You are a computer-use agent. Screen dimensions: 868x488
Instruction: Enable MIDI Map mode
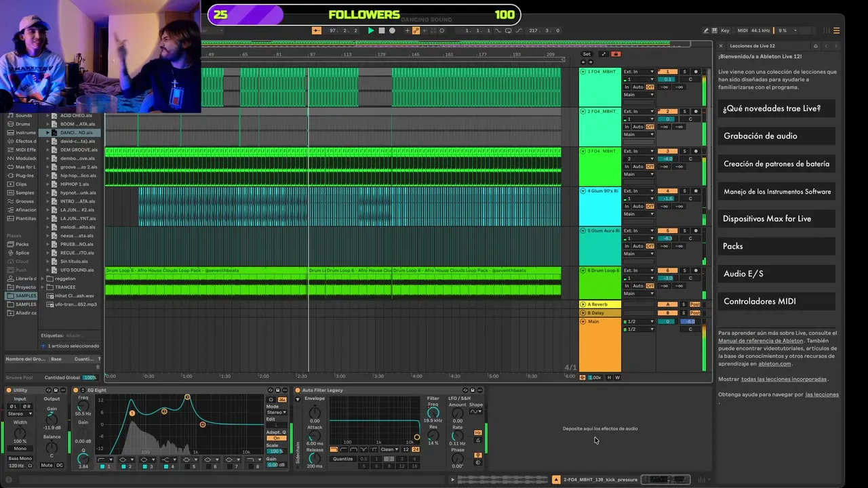pos(743,30)
